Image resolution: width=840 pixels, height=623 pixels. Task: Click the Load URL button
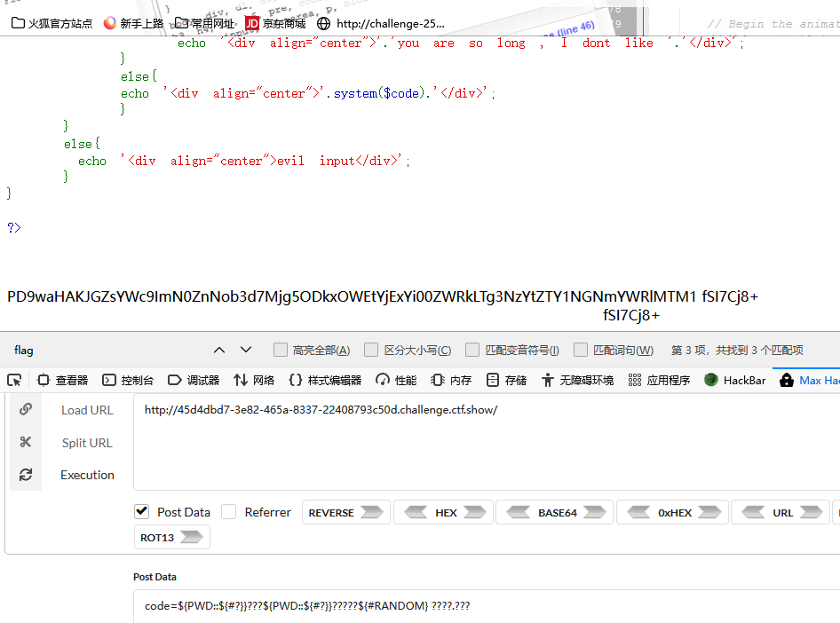click(x=87, y=410)
